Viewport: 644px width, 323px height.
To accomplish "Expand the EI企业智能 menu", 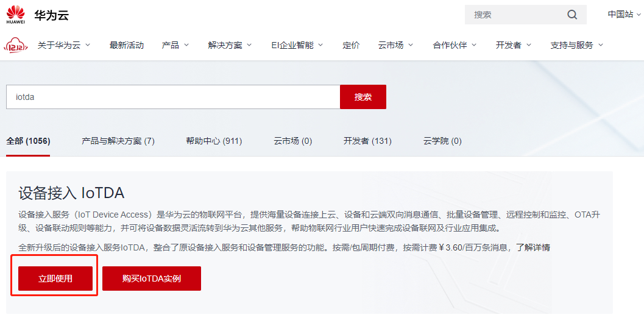I will 297,45.
